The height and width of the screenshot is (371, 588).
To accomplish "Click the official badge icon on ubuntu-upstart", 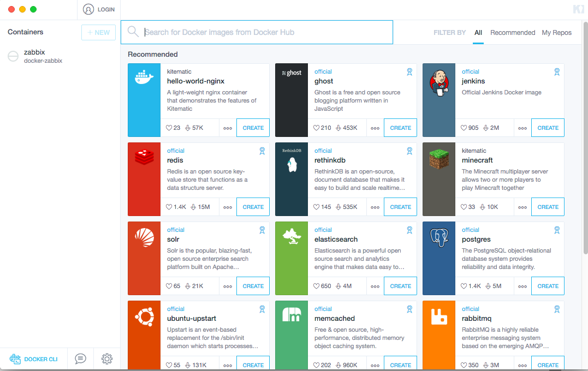I will 262,309.
